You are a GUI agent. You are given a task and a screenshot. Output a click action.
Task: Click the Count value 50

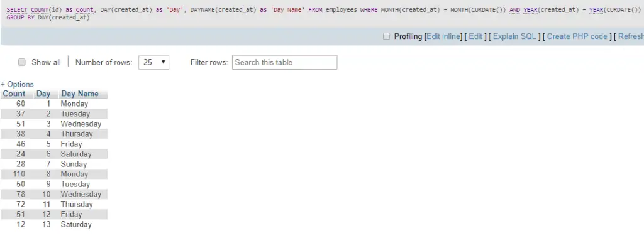[x=21, y=184]
